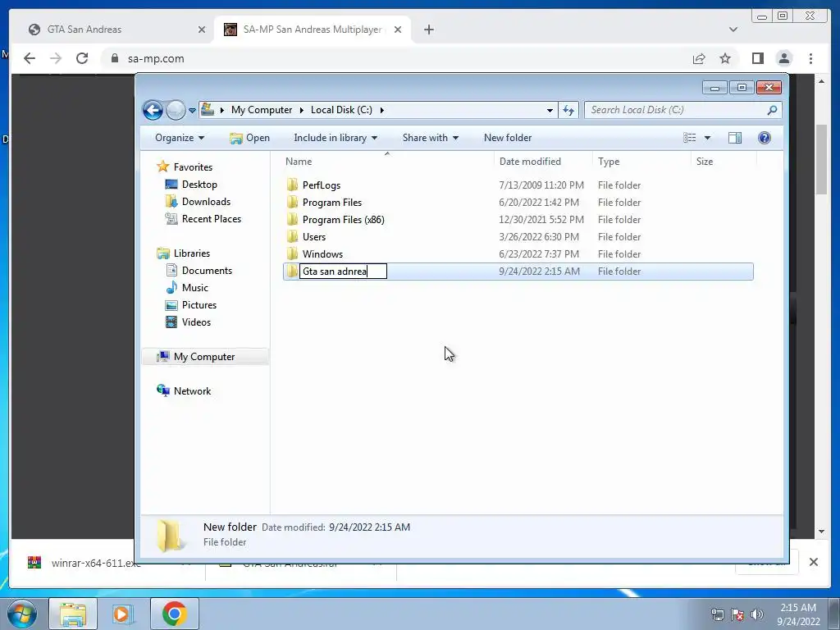Open the Chrome three-dot menu
The image size is (840, 630).
click(x=810, y=58)
